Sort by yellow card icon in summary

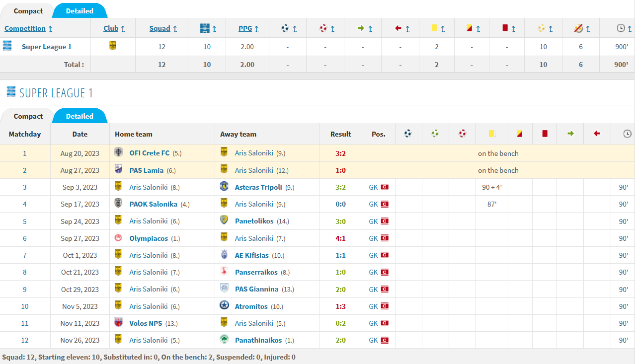pos(434,28)
